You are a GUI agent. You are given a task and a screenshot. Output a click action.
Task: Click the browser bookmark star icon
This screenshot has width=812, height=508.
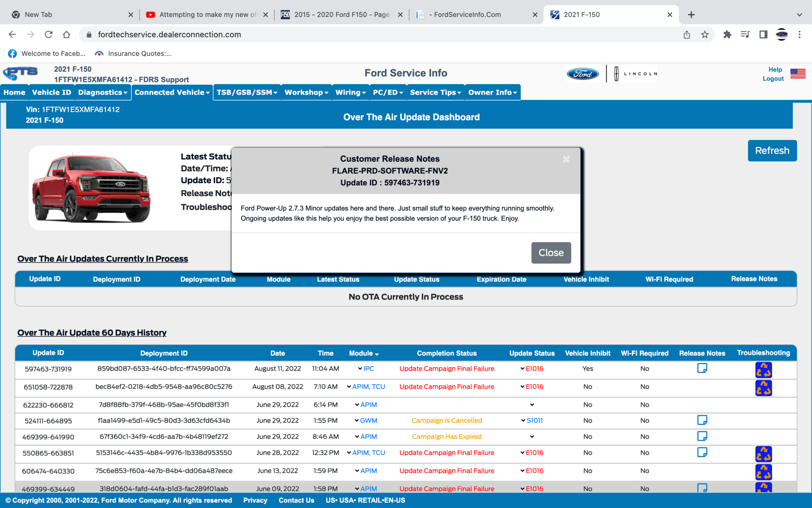click(x=705, y=35)
